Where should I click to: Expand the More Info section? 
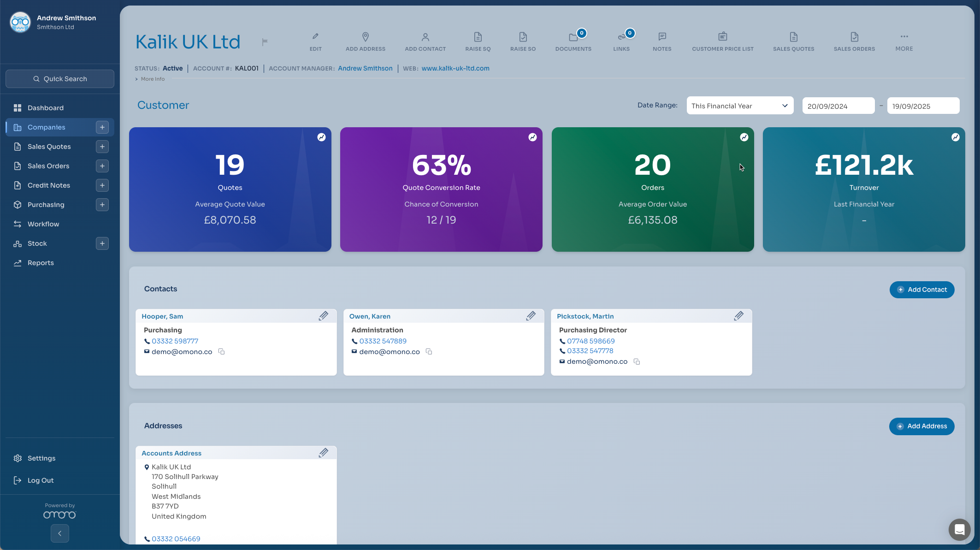coord(150,79)
